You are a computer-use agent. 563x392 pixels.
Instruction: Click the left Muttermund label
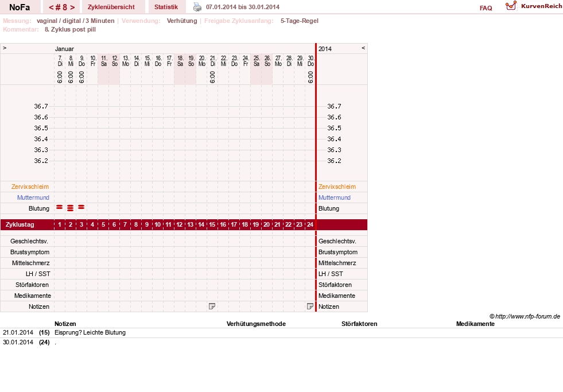pos(33,197)
